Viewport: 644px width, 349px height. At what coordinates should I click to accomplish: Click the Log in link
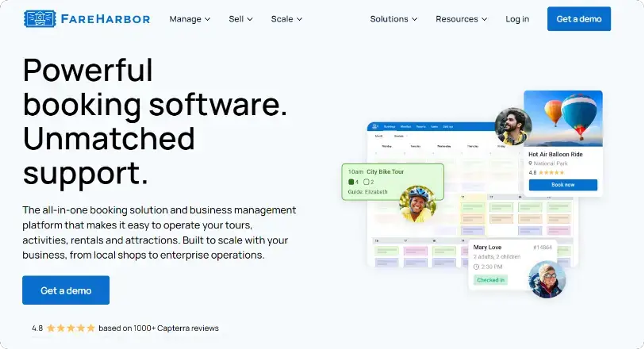517,19
